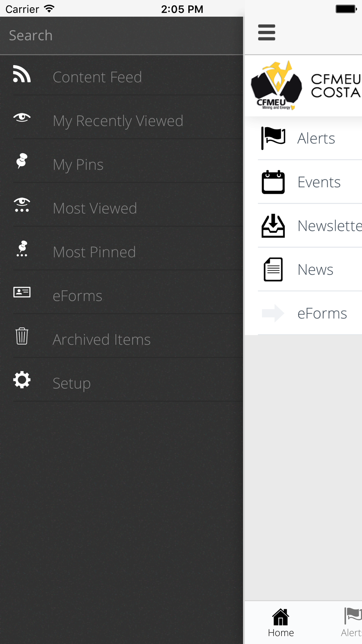The image size is (362, 644).
Task: Open the Setup gear icon
Action: [x=22, y=380]
